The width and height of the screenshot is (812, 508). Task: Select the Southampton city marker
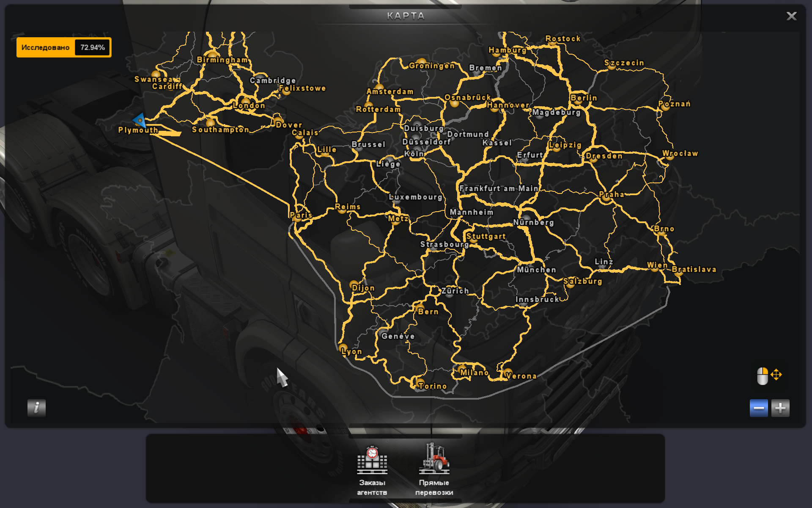point(210,123)
